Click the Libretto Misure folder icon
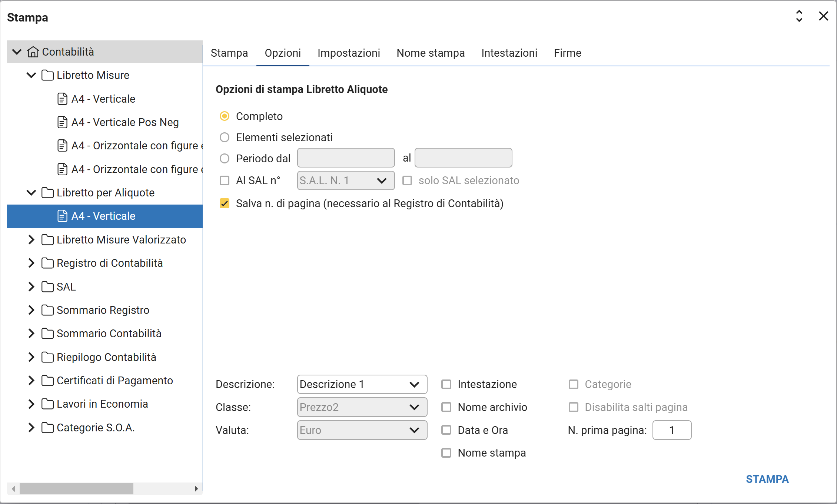The image size is (837, 504). [47, 75]
